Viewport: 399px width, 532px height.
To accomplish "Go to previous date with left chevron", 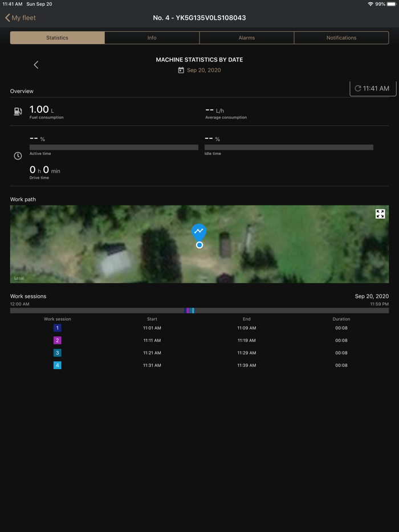I will point(36,65).
